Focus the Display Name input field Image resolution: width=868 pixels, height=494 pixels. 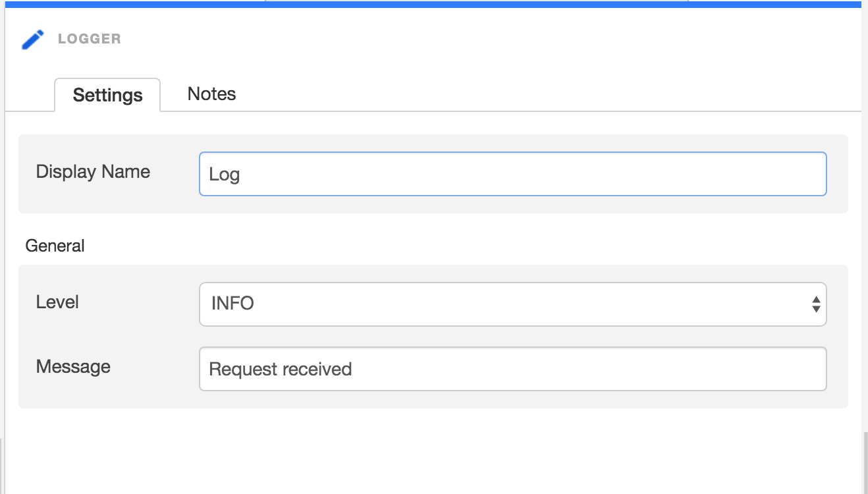click(x=512, y=175)
